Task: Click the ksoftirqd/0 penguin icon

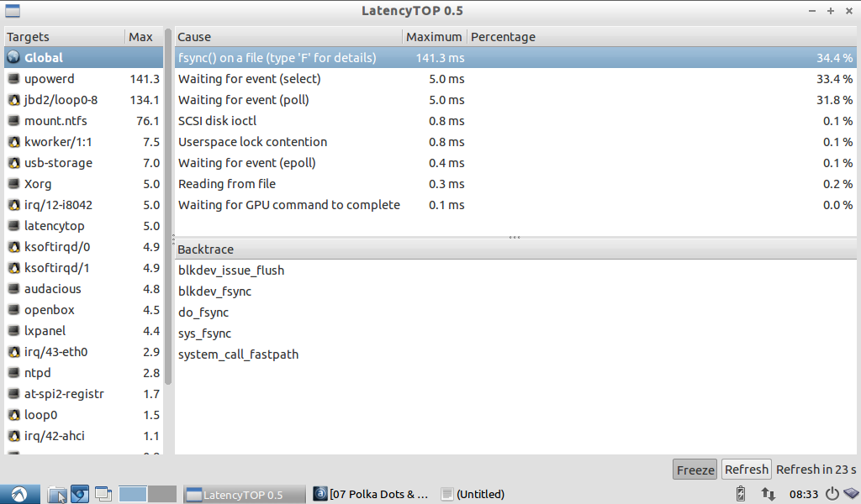Action: 13,247
